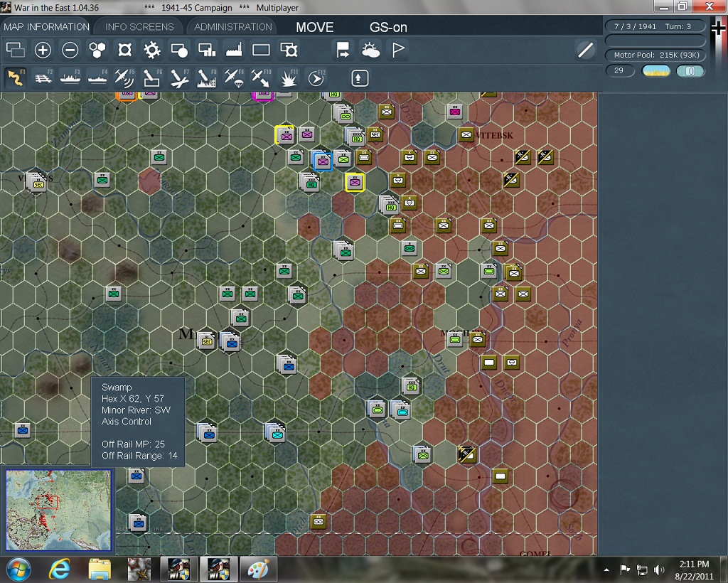728x583 pixels.
Task: Show hidden tray icons arrow
Action: click(x=606, y=569)
